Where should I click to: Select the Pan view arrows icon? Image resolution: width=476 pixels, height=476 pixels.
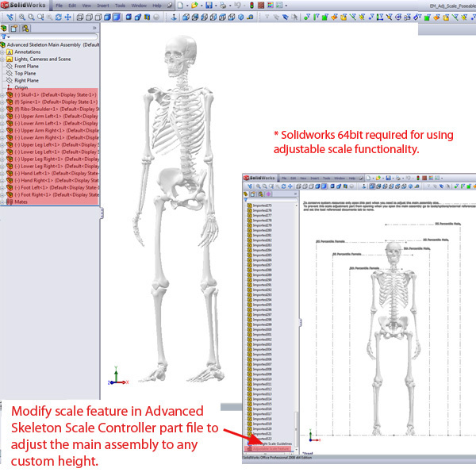[68, 16]
